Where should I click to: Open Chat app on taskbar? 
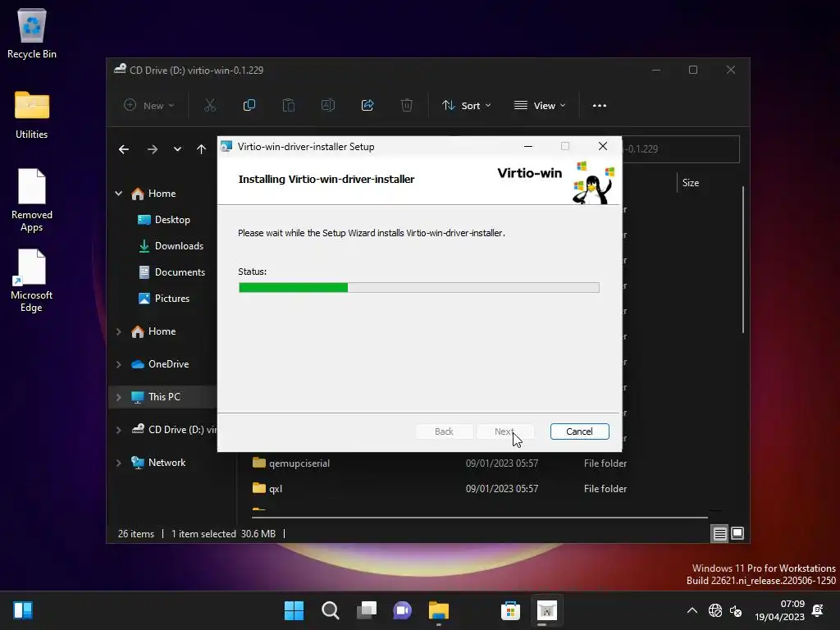402,610
